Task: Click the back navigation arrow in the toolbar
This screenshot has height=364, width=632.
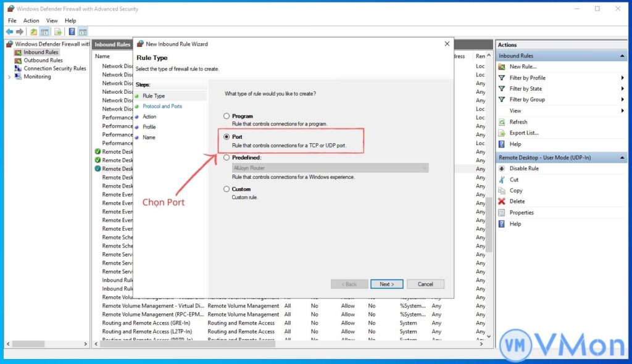Action: 8,31
